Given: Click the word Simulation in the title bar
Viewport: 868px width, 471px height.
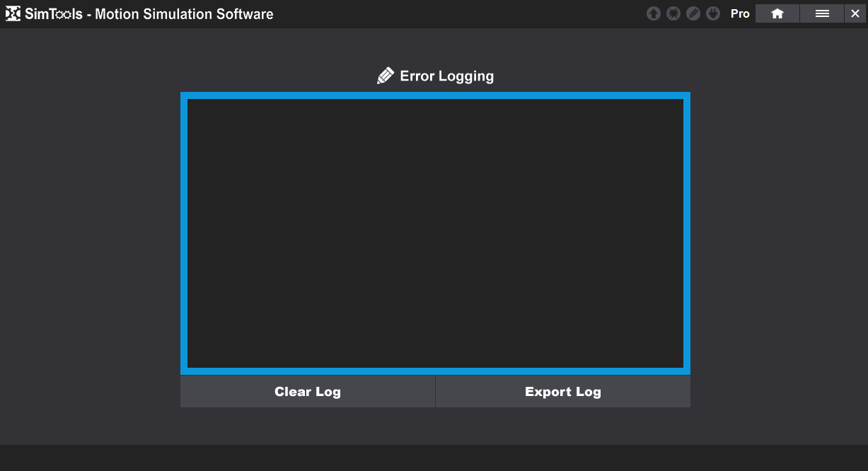Looking at the screenshot, I should pyautogui.click(x=175, y=14).
